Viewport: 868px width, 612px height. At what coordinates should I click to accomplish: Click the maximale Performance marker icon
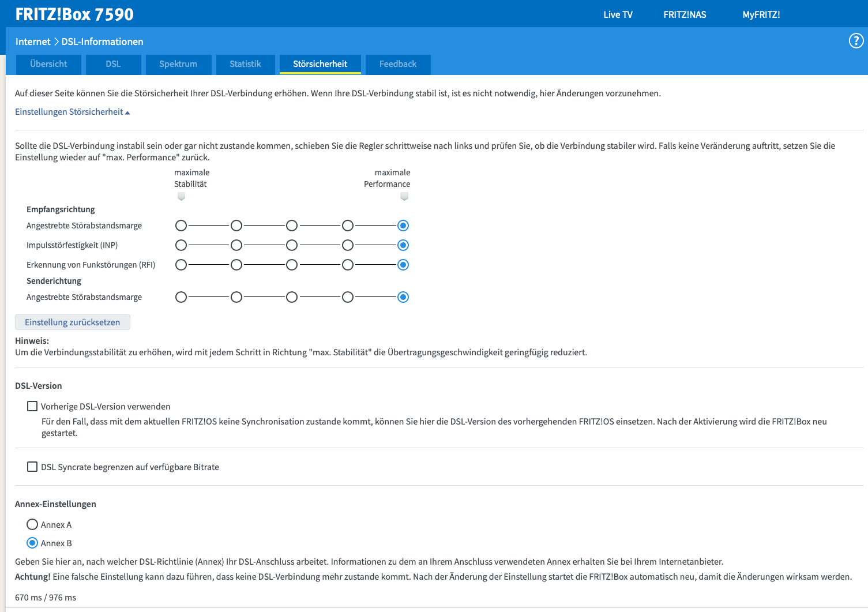point(404,197)
